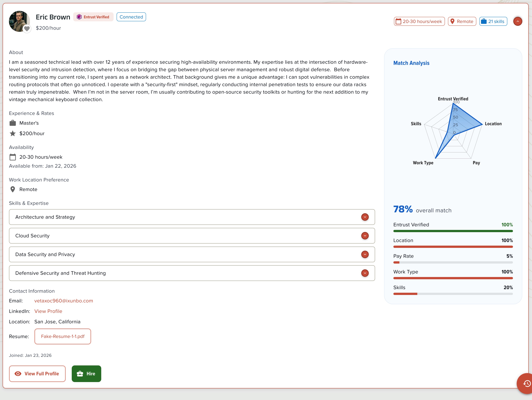This screenshot has height=400, width=532.
Task: Expand the Cloud Security skill section
Action: (x=365, y=236)
